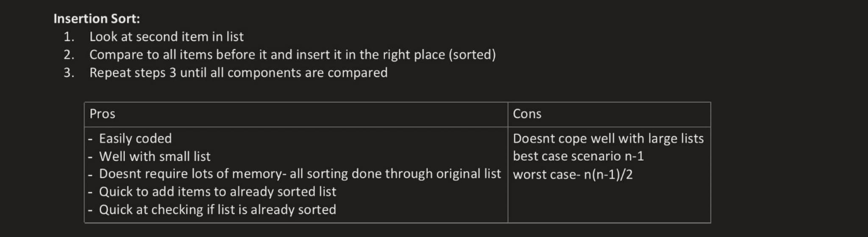Click the number 1 list marker
Viewport: 868px width, 237px height.
tap(69, 37)
